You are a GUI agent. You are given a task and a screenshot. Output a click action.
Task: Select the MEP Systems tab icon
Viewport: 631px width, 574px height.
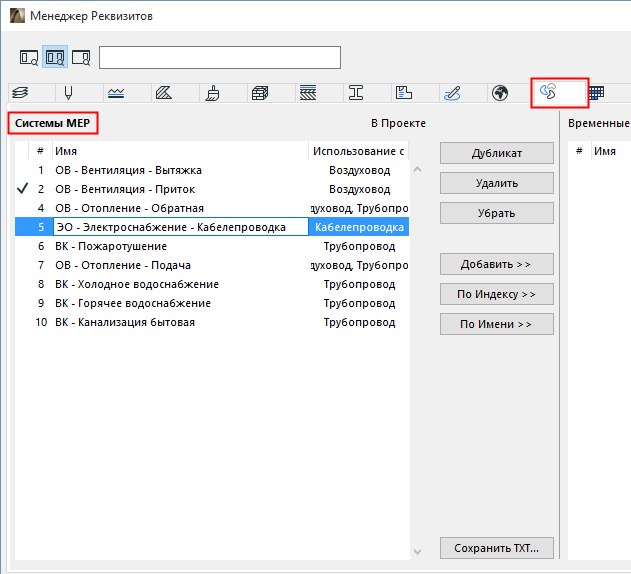tap(548, 92)
